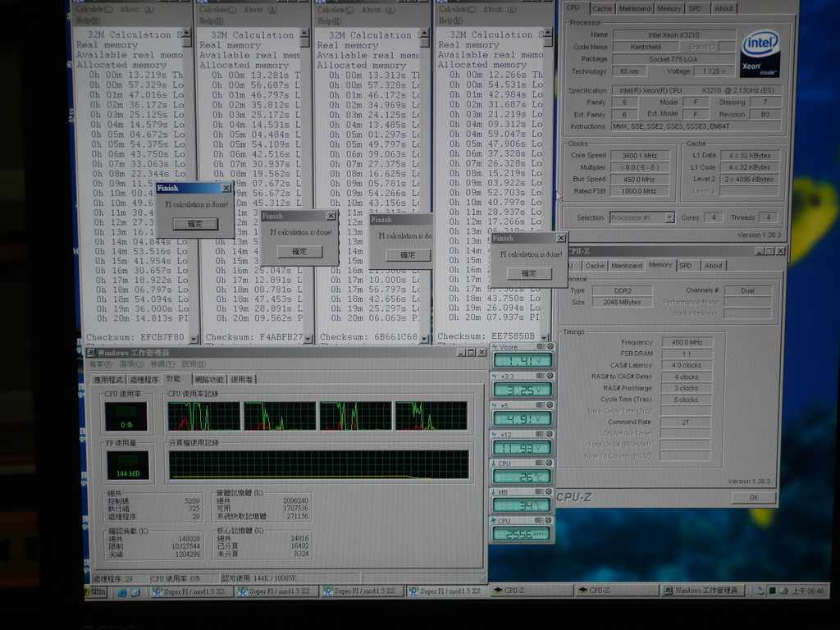840x630 pixels.
Task: Click 確定 in the third Finish dialog from left
Action: 409,256
